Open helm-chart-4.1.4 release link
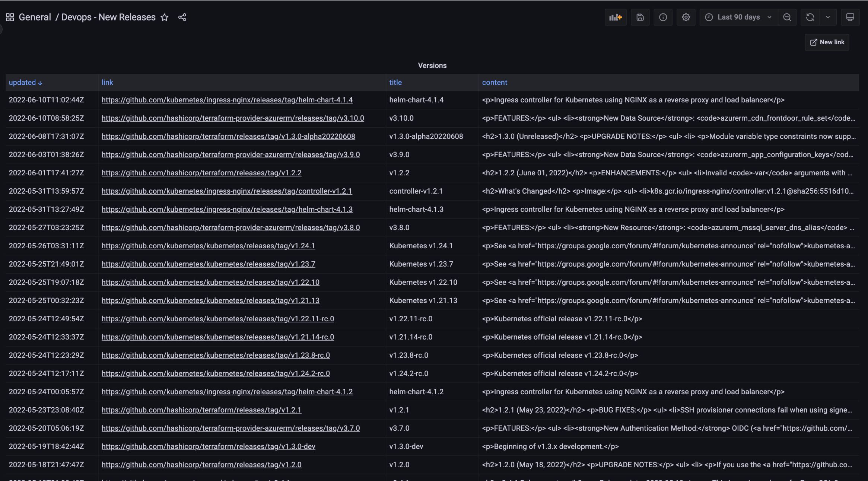This screenshot has height=481, width=868. pos(227,100)
